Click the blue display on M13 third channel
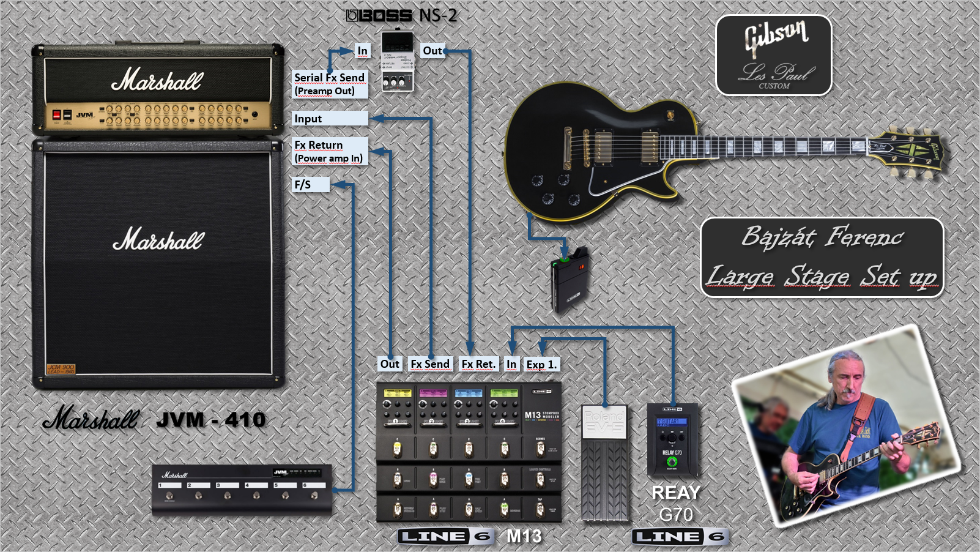Screen dimensions: 980x552 pos(469,393)
